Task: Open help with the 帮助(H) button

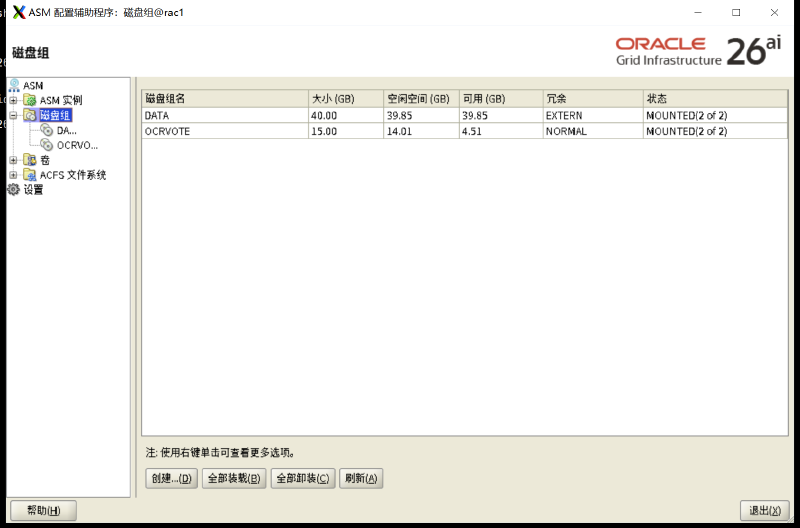Action: 43,510
